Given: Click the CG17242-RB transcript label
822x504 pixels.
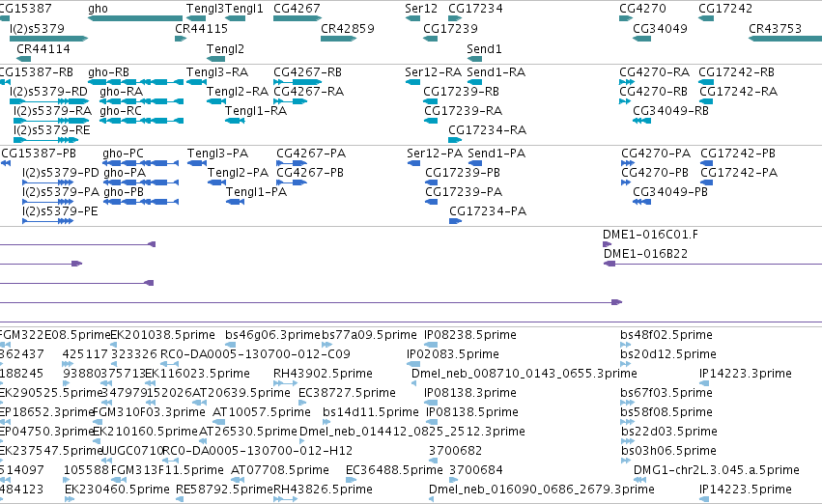Looking at the screenshot, I should (x=737, y=71).
